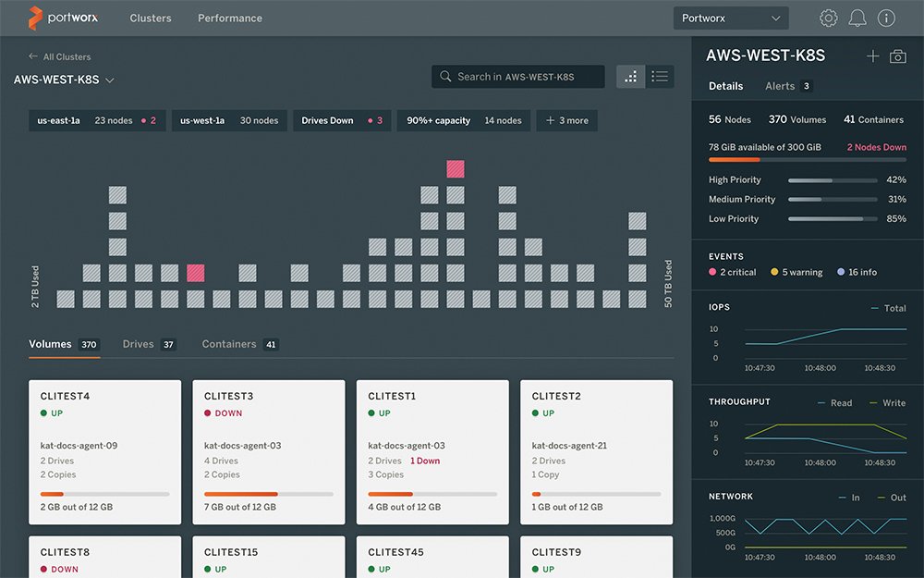
Task: Open the settings gear icon
Action: [828, 18]
